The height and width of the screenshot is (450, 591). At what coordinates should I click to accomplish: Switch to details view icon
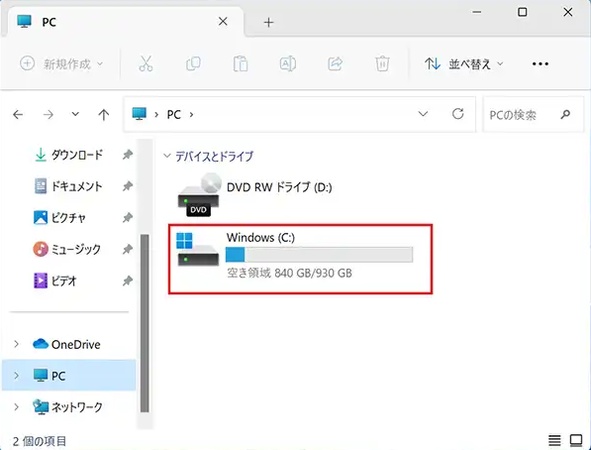click(x=554, y=440)
